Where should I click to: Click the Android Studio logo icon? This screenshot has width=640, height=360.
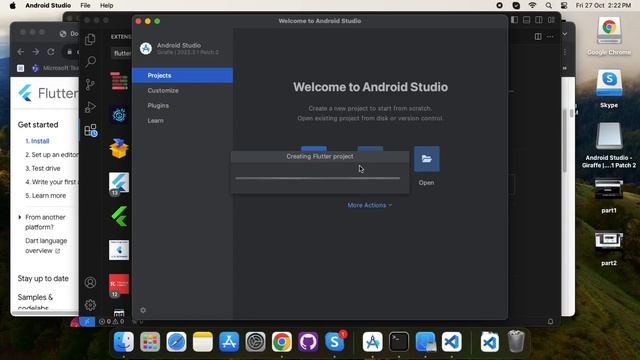pyautogui.click(x=146, y=49)
